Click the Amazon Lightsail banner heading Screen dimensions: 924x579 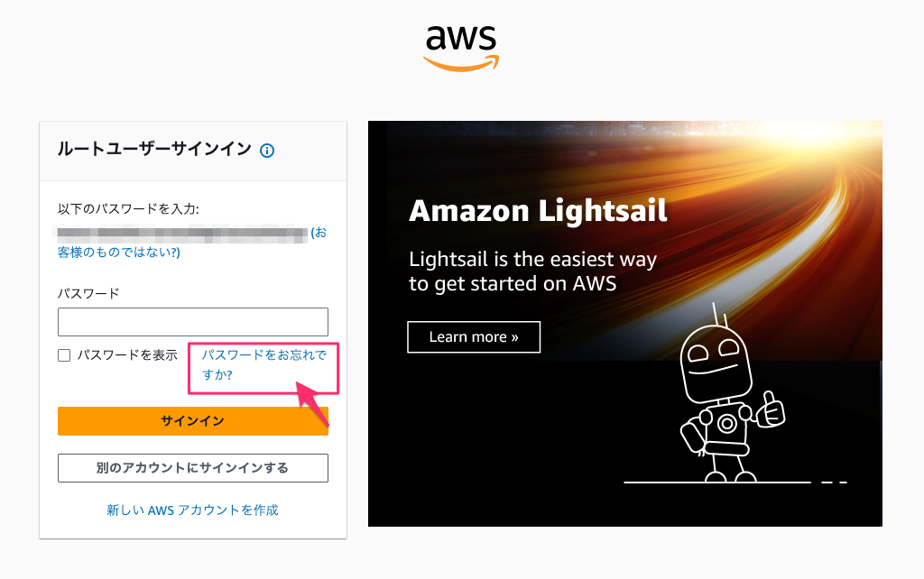click(x=538, y=211)
